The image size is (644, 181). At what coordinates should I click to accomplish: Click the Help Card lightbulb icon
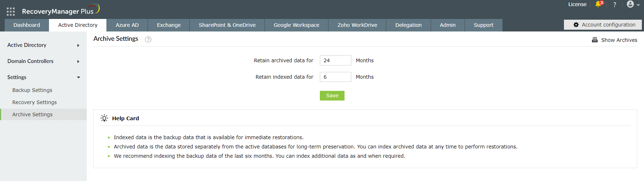[x=104, y=118]
